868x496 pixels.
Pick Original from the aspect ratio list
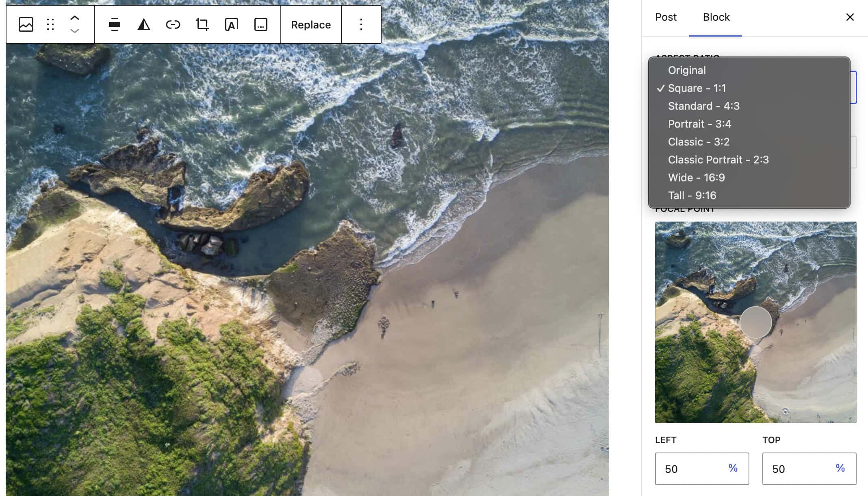(687, 70)
